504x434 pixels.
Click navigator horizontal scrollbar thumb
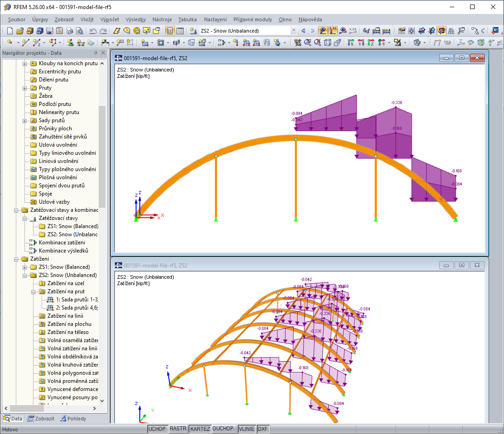click(27, 408)
